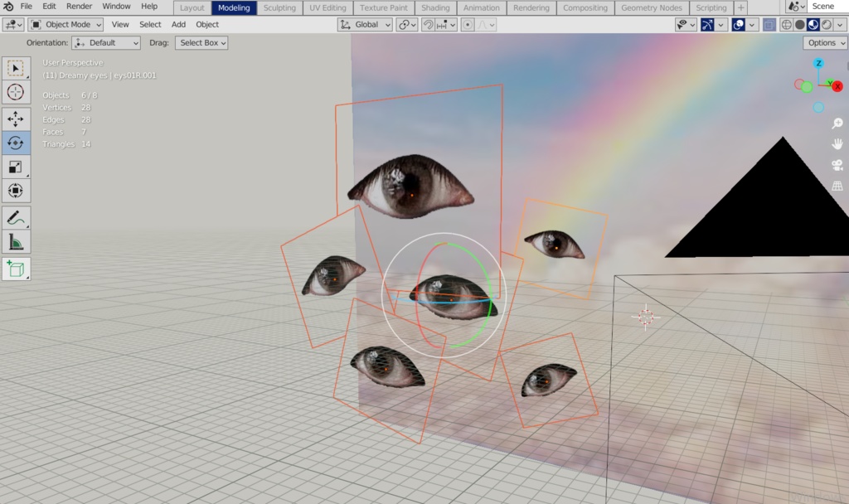Open the Render menu
849x504 pixels.
point(79,7)
